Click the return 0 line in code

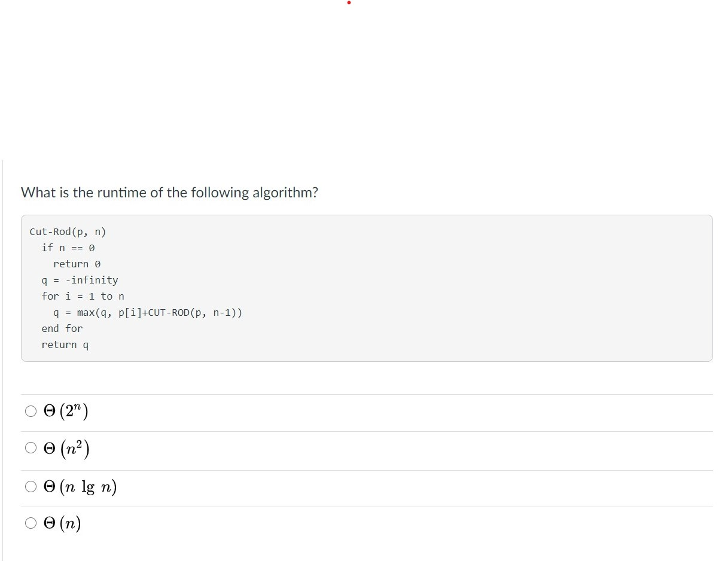click(77, 264)
